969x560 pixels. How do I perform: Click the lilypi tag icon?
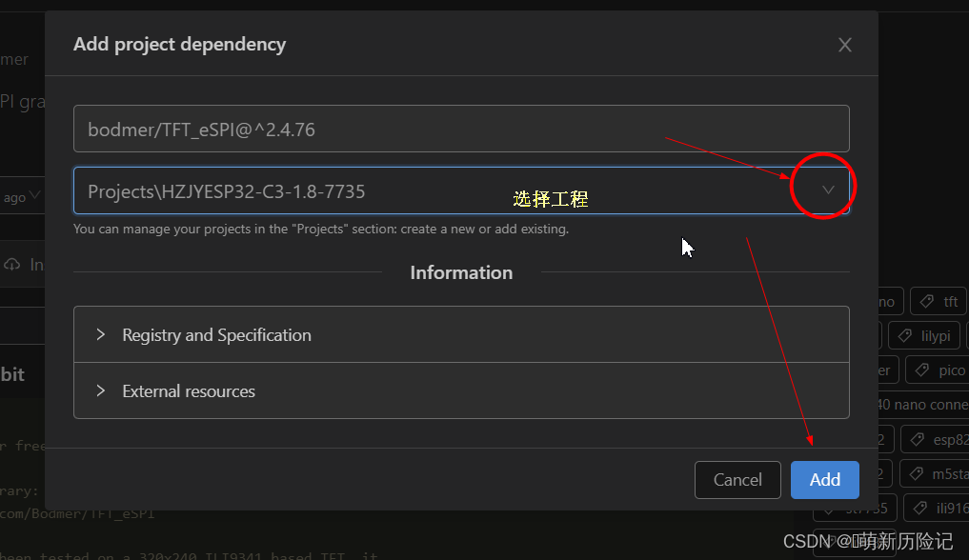coord(905,335)
